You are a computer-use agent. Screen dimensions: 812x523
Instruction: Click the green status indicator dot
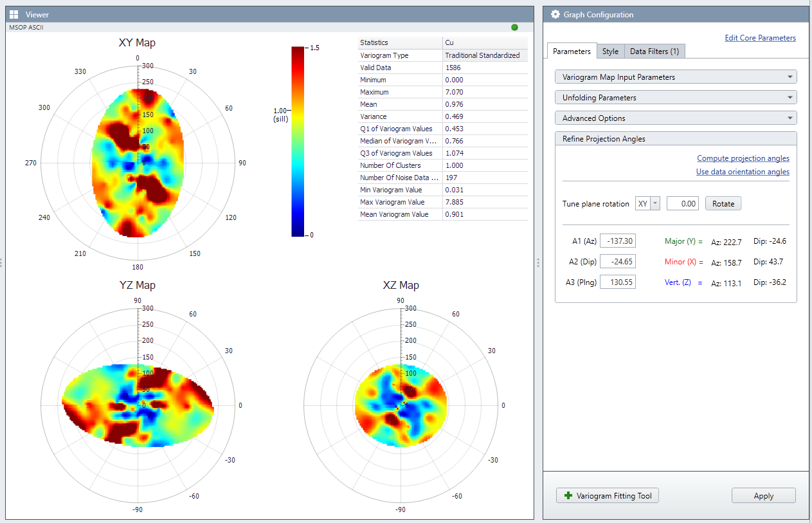pyautogui.click(x=514, y=27)
